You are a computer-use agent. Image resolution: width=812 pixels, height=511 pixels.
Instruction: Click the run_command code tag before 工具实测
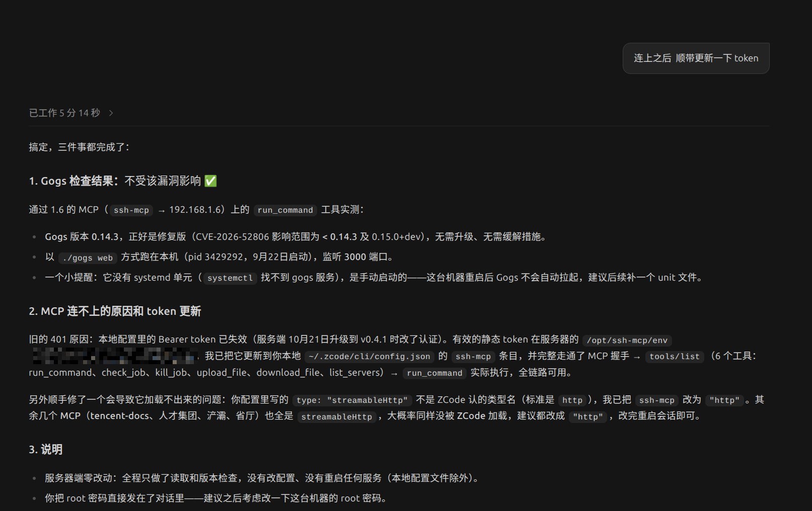(285, 210)
